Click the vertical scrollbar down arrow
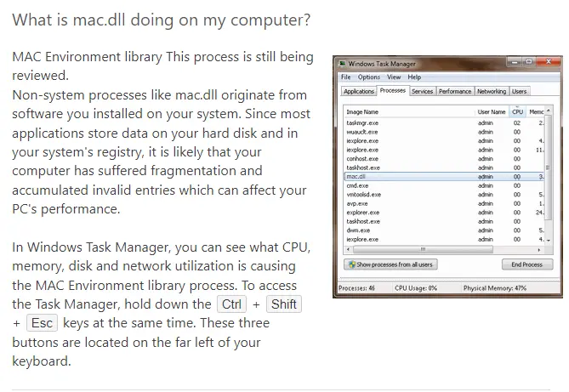Viewport: 569px width, 392px height. click(549, 240)
